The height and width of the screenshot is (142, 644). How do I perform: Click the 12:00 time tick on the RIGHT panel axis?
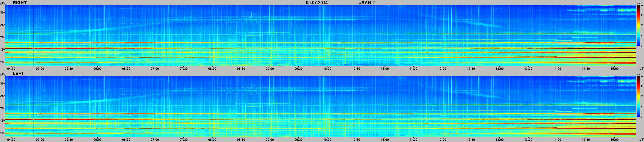[x=442, y=69]
